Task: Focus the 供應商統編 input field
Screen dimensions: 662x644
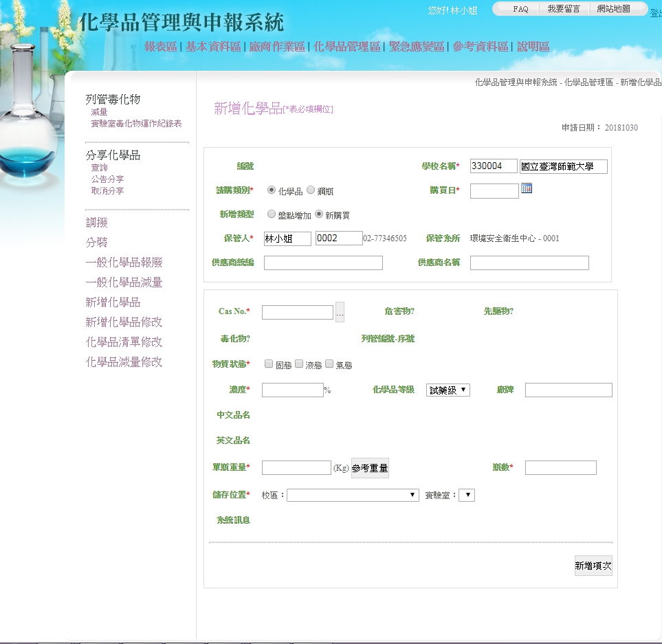Action: coord(323,263)
